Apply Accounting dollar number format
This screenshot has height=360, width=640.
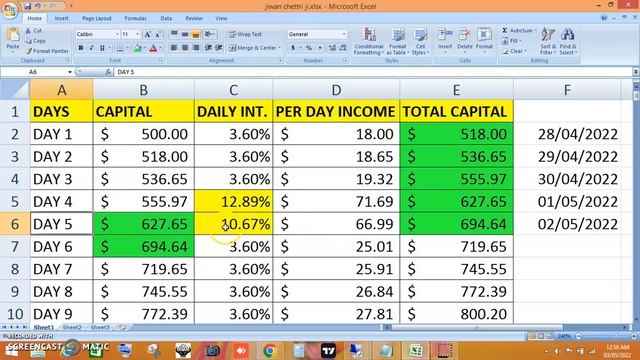293,48
